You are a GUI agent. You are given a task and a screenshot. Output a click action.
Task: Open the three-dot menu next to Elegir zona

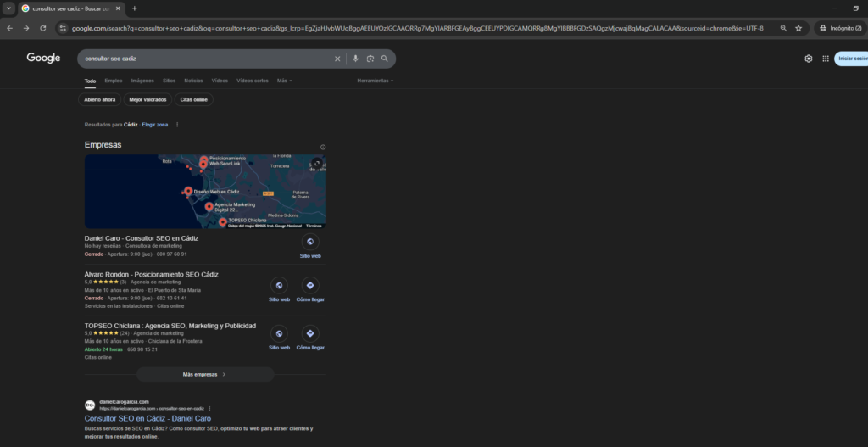[x=177, y=125]
